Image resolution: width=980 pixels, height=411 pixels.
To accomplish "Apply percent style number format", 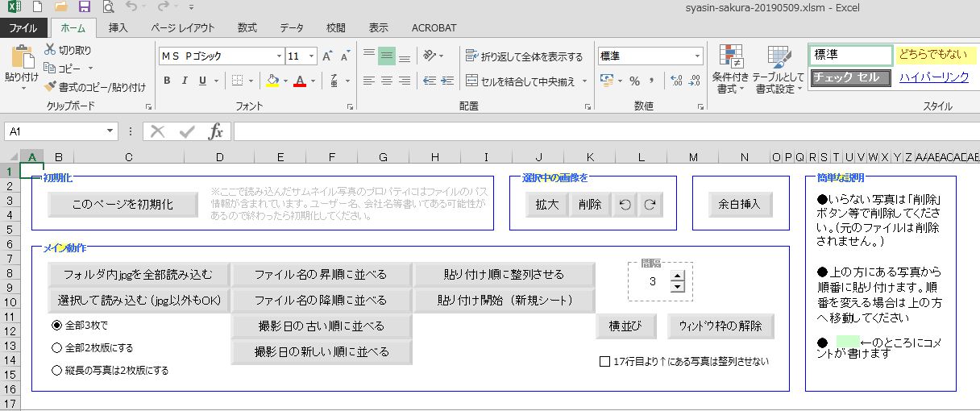I will point(634,81).
